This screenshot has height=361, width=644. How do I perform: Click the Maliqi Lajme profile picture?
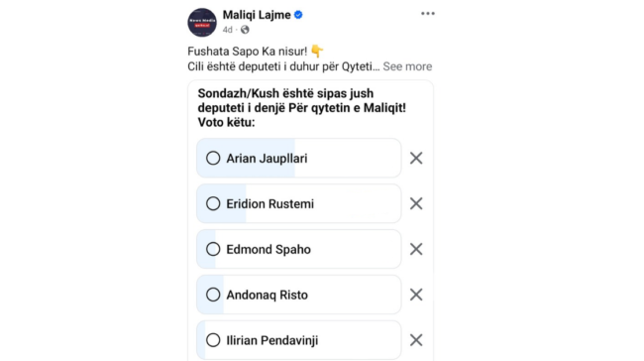(x=202, y=22)
